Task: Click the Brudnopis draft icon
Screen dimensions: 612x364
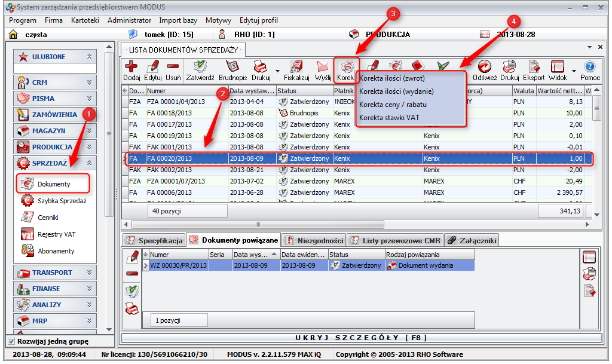Action: (232, 67)
